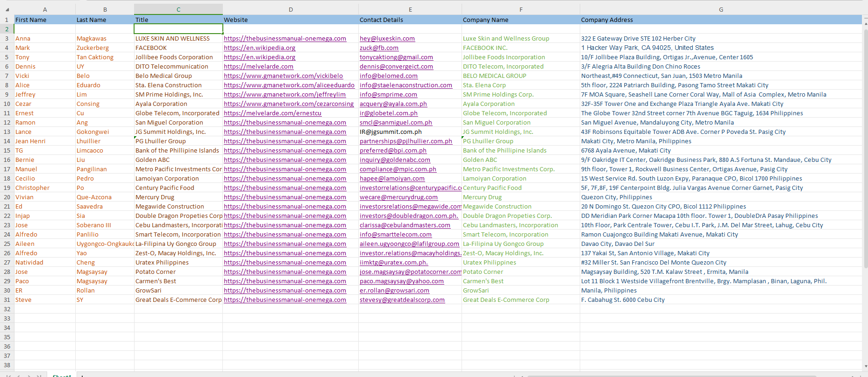Select the "Natividad" first name cell
868x377 pixels.
[45, 262]
